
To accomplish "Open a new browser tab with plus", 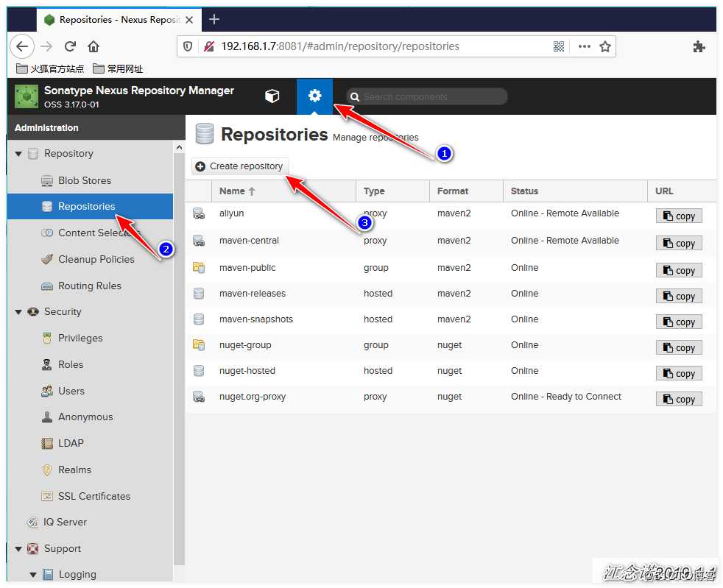I will tap(214, 19).
